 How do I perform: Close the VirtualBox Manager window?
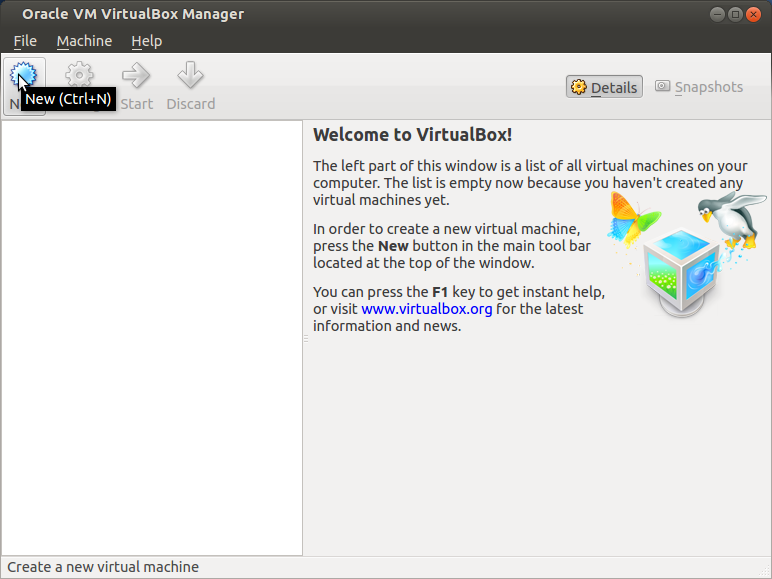point(755,14)
